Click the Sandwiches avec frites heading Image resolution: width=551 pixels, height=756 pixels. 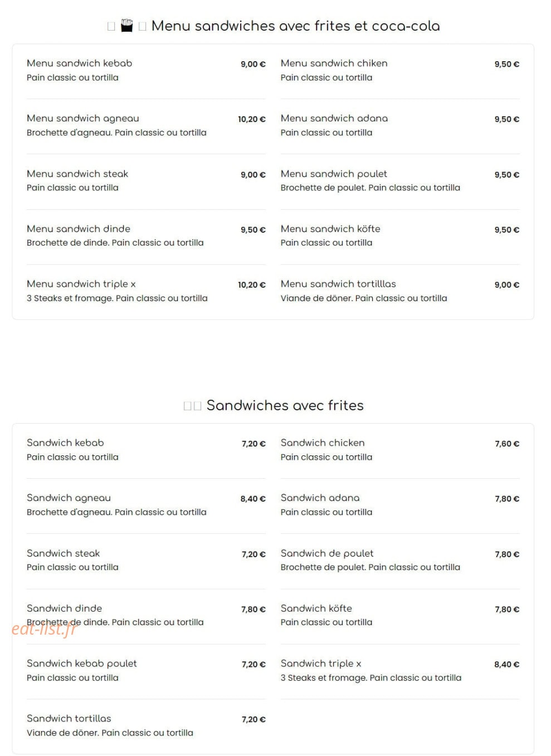coord(285,405)
